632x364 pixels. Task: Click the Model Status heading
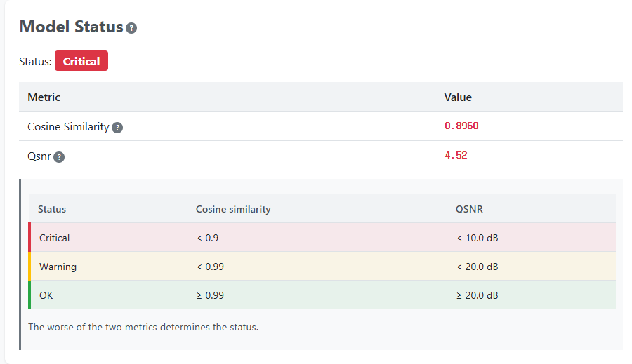coord(72,27)
